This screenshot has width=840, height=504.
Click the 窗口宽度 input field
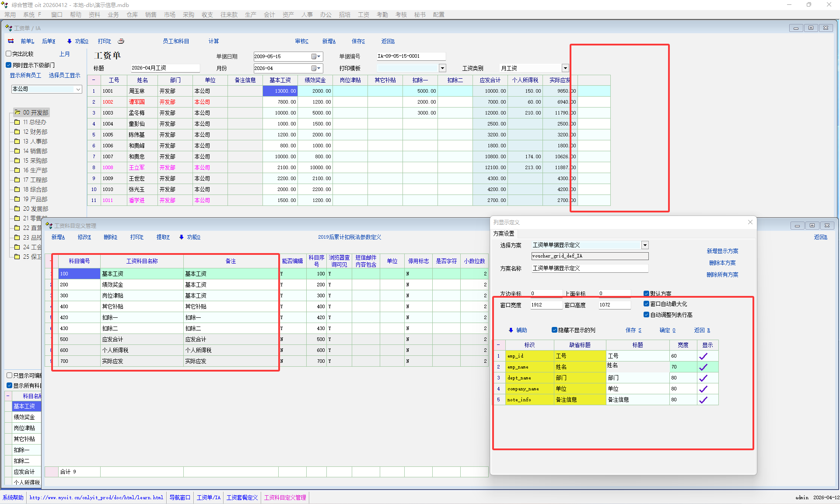(x=546, y=305)
